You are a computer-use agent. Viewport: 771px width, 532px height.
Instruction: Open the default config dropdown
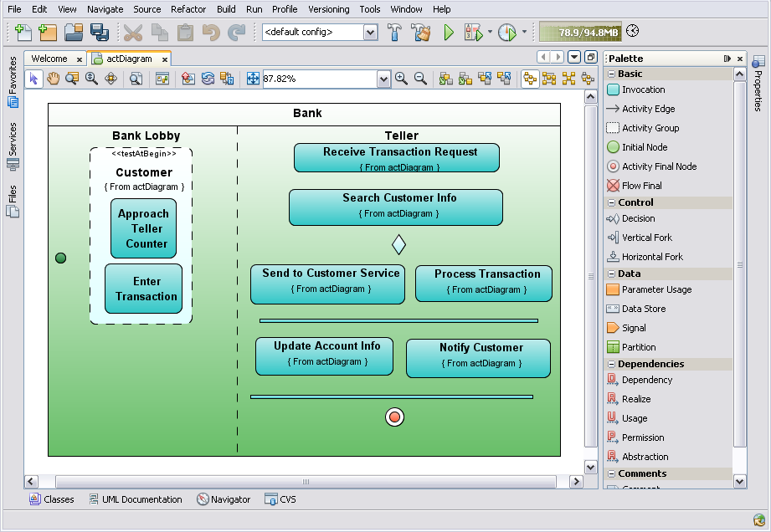[370, 33]
